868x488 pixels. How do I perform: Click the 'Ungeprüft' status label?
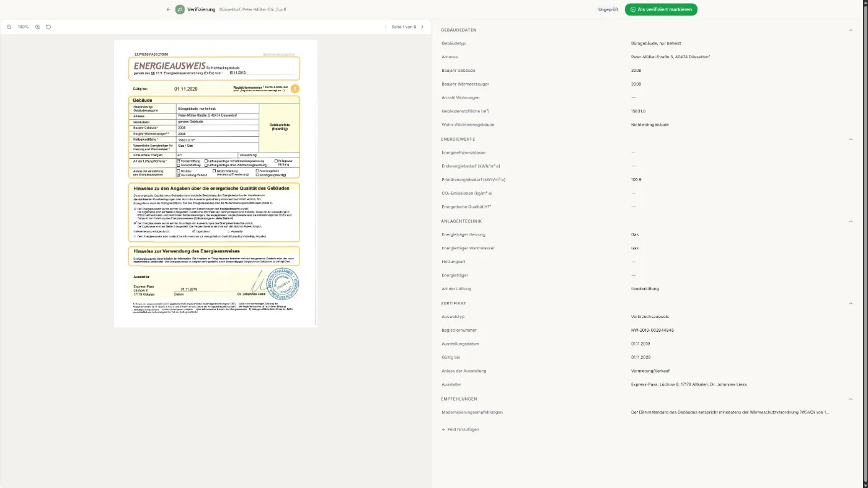click(608, 9)
